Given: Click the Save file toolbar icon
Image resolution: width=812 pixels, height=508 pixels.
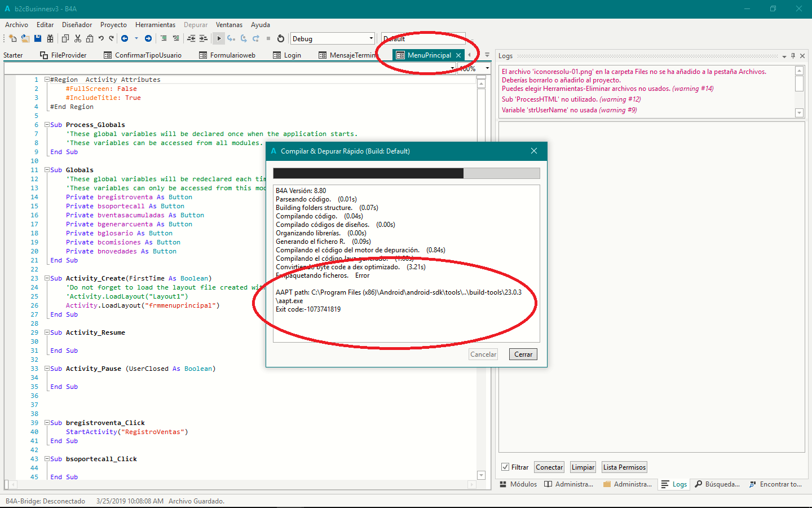Looking at the screenshot, I should tap(38, 38).
